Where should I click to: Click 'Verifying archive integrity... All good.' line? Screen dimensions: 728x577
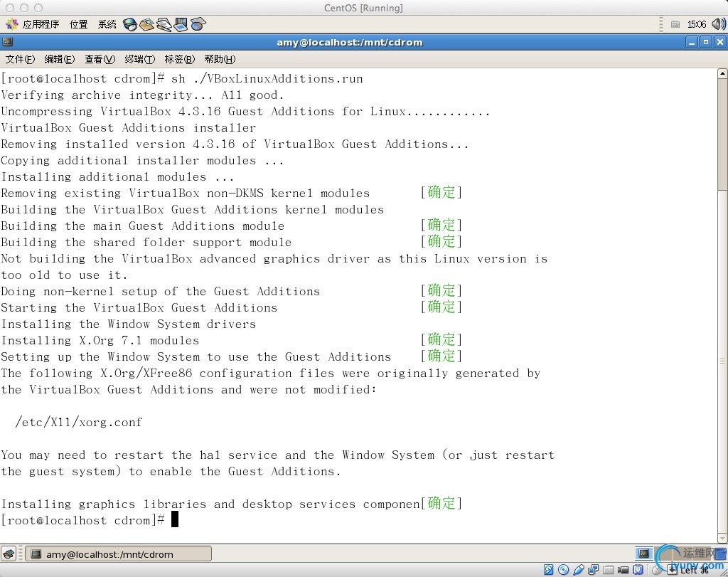[142, 95]
